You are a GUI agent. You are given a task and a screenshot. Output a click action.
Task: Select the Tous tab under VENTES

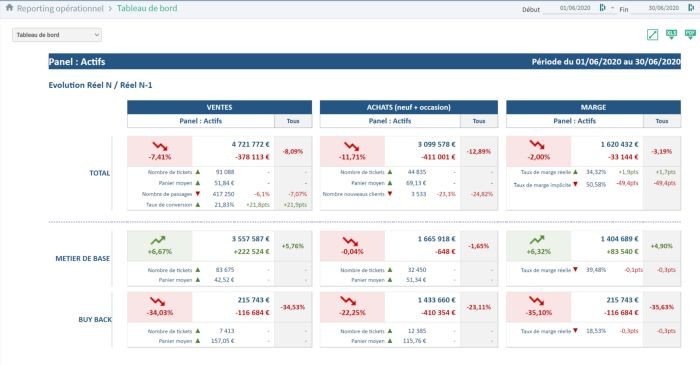(293, 121)
